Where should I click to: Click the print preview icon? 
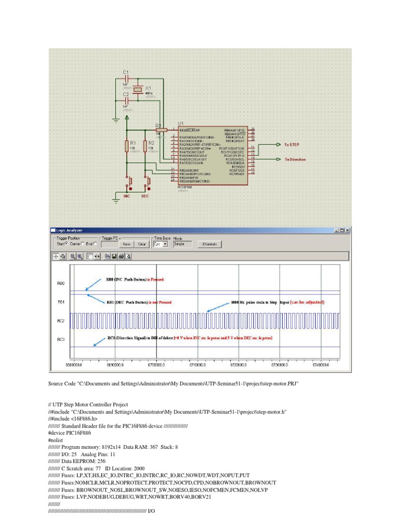coord(128,256)
